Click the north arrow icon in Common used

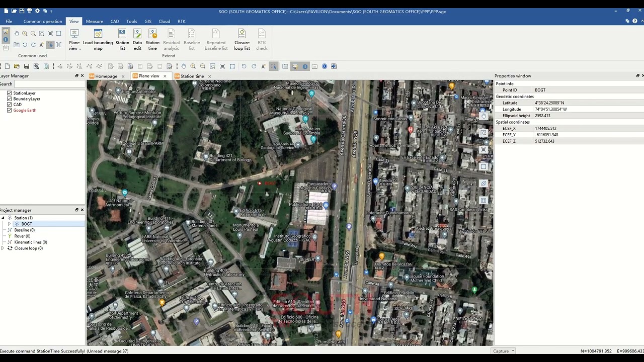[42, 45]
